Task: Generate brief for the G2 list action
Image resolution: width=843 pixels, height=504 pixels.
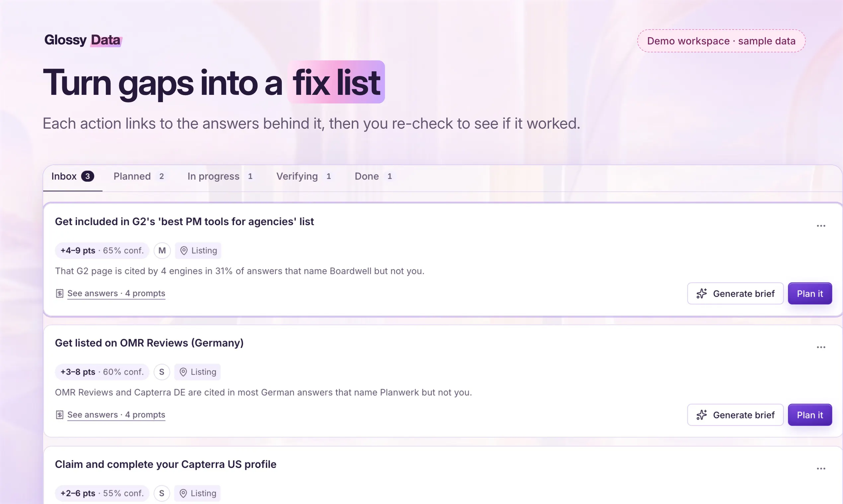Action: (x=735, y=293)
